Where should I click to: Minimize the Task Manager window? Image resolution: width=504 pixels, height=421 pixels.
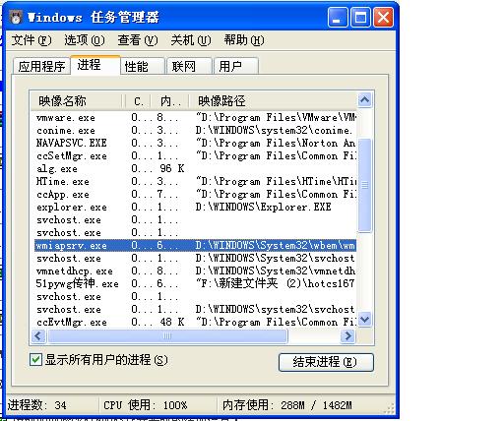pos(338,18)
